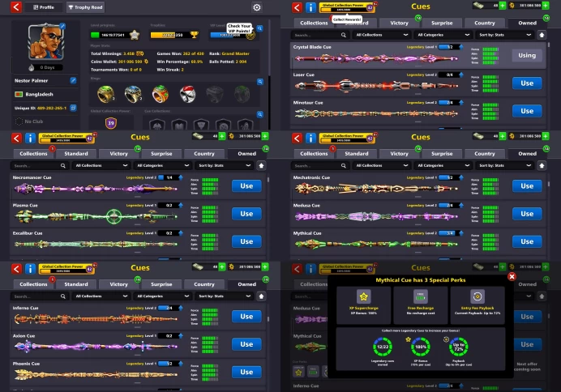The height and width of the screenshot is (392, 561).
Task: Click the up-arrow icon in Crystal Blade Cue panel
Action: tap(542, 35)
